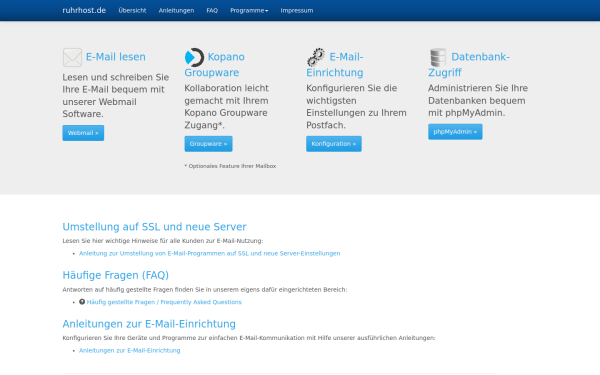
Task: Click the Kopano Groupware logo icon
Action: pyautogui.click(x=194, y=57)
